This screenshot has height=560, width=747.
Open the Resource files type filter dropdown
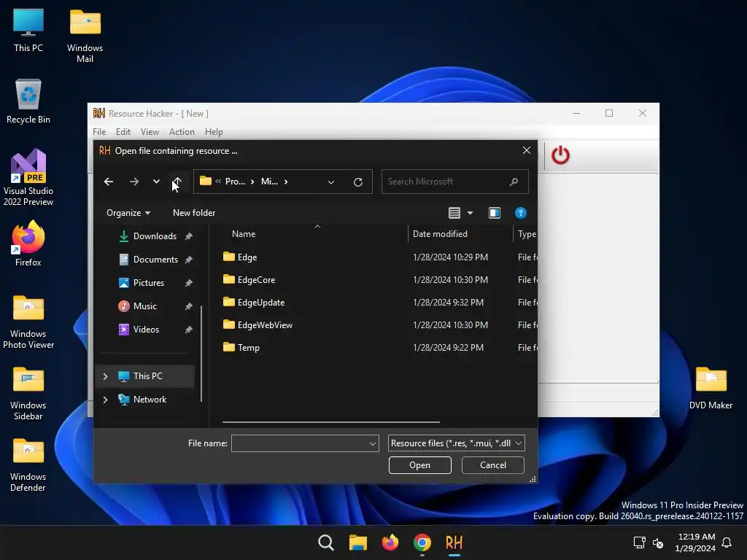457,443
